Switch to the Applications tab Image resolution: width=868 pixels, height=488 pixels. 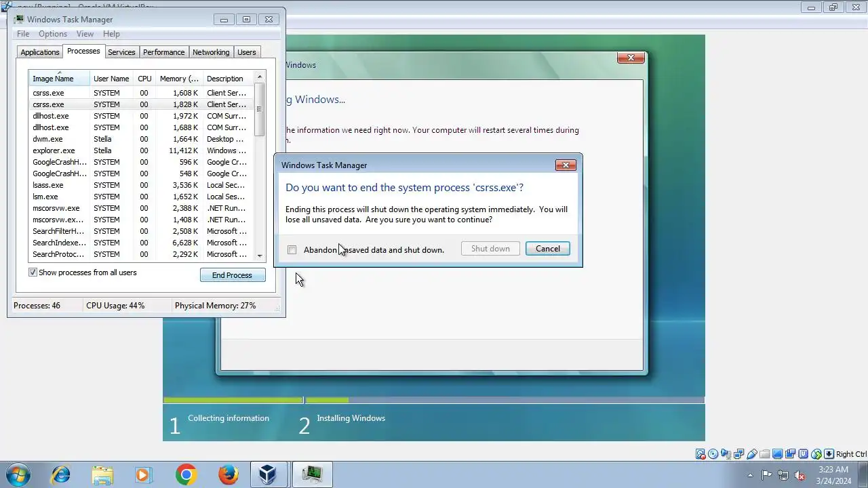(40, 52)
